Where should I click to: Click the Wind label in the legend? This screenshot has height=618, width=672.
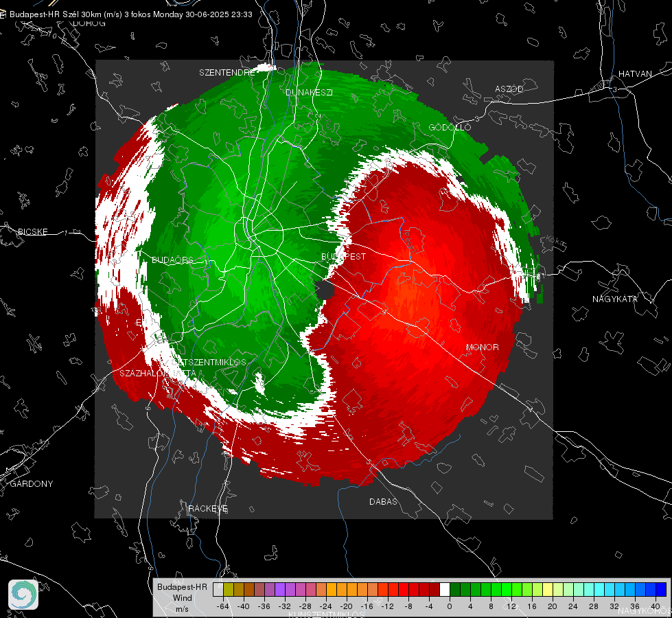click(x=182, y=597)
